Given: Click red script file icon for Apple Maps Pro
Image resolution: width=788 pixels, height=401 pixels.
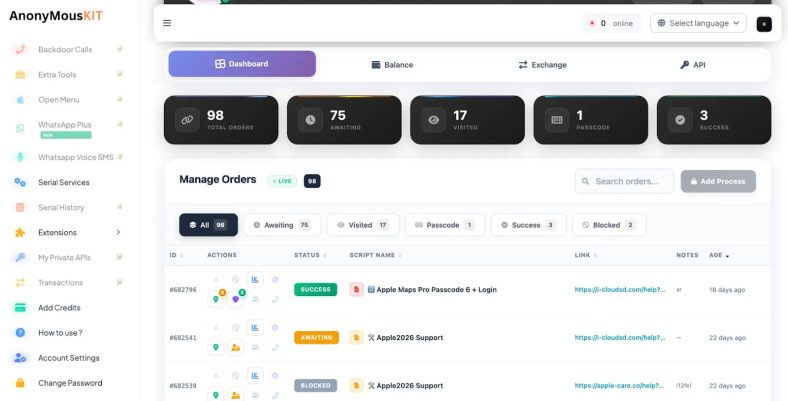Looking at the screenshot, I should pos(356,289).
